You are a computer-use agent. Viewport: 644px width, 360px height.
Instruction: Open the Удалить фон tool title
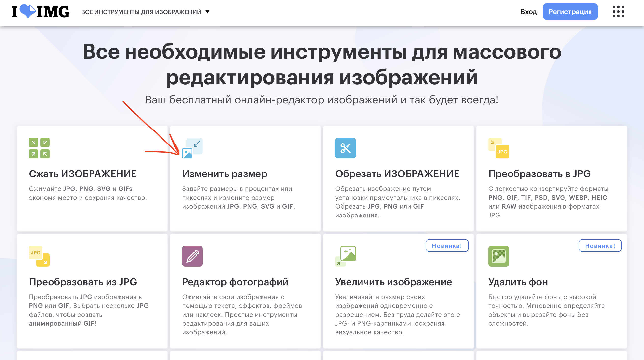click(x=518, y=282)
